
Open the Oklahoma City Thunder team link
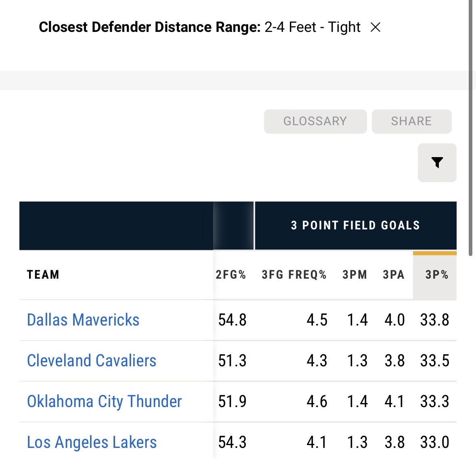(104, 401)
